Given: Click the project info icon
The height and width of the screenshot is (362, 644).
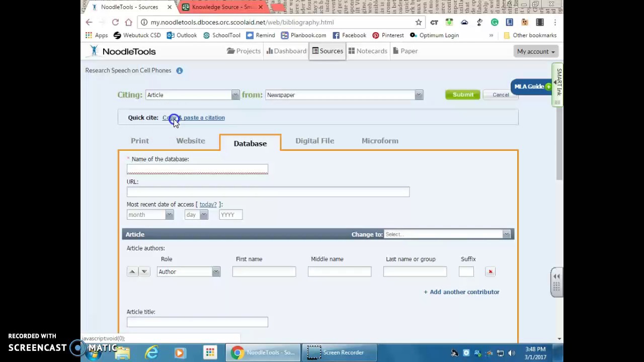Looking at the screenshot, I should 179,70.
